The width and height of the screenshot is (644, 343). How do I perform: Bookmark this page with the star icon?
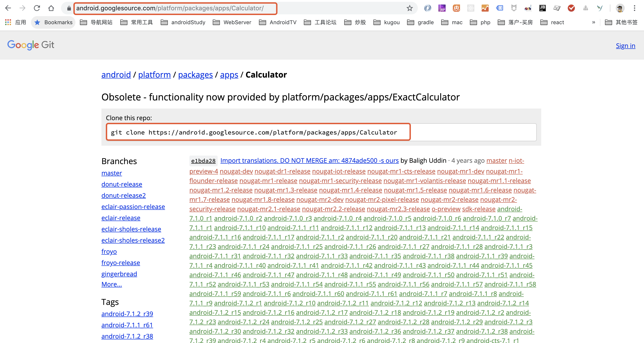(x=410, y=8)
